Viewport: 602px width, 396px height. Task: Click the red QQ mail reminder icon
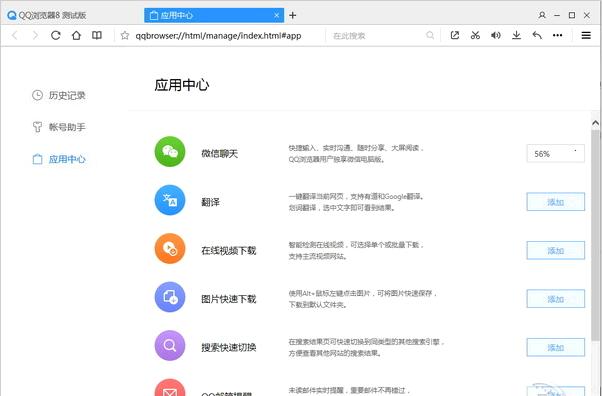(170, 388)
